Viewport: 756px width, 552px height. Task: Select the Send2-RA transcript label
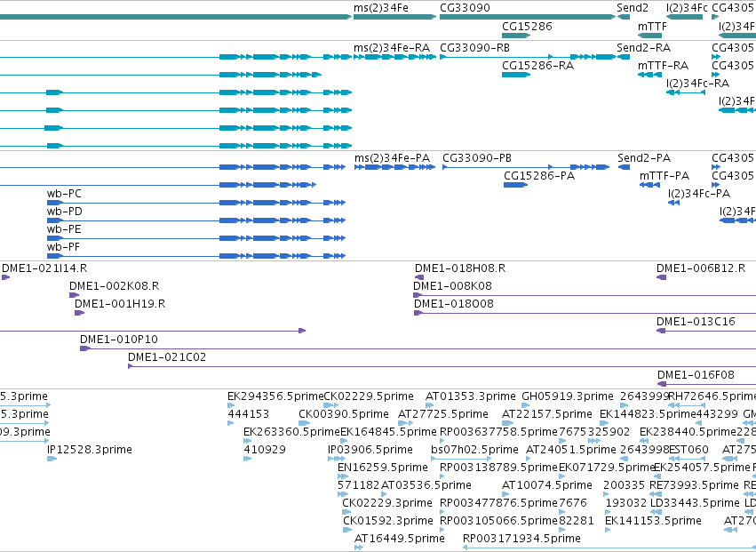(x=644, y=48)
